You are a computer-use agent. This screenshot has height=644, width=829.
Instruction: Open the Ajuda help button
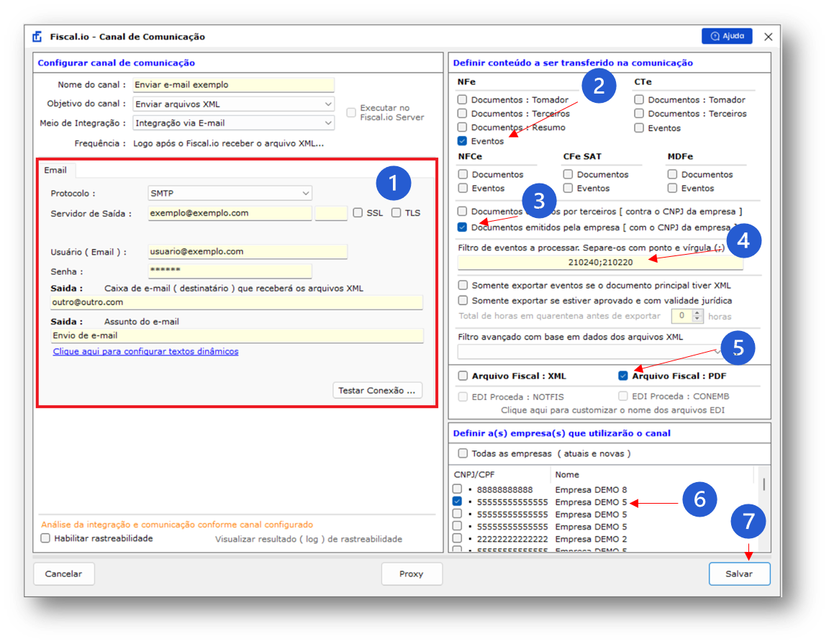(x=727, y=36)
